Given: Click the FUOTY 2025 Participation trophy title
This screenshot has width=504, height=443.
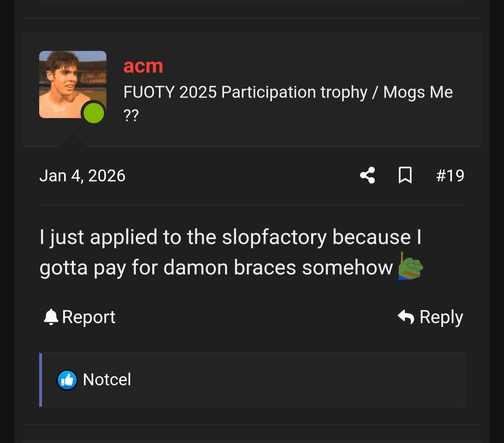Looking at the screenshot, I should point(245,92).
